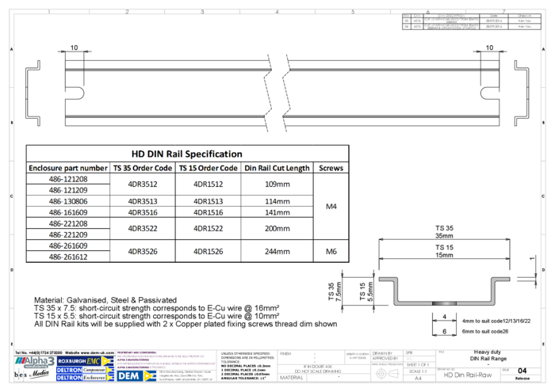This screenshot has height=392, width=555.
Task: Click the TS 15 Order Code column header
Action: [208, 168]
